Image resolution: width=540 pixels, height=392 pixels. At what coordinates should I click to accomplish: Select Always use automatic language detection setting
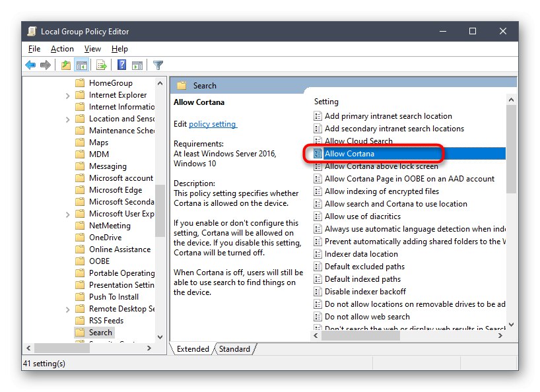click(x=415, y=229)
